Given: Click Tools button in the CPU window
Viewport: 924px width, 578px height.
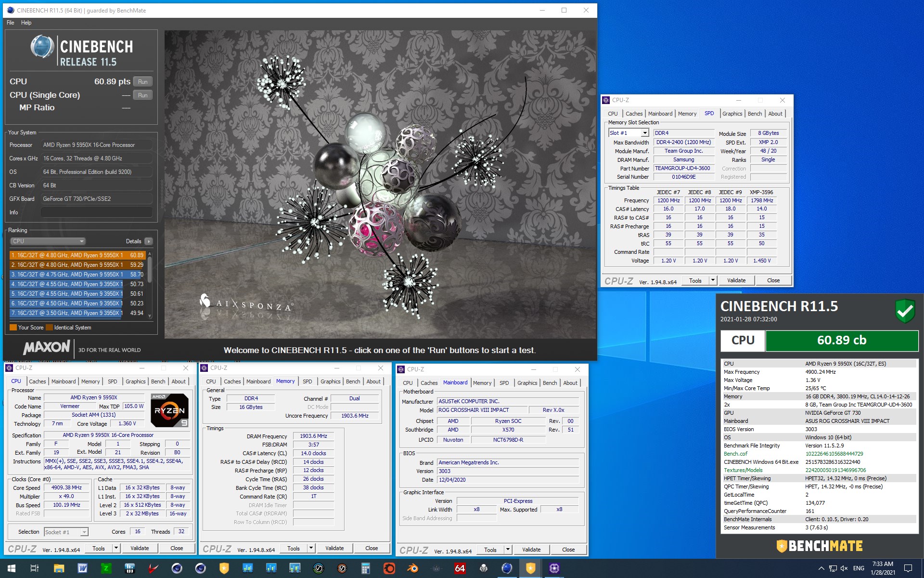Looking at the screenshot, I should [99, 548].
